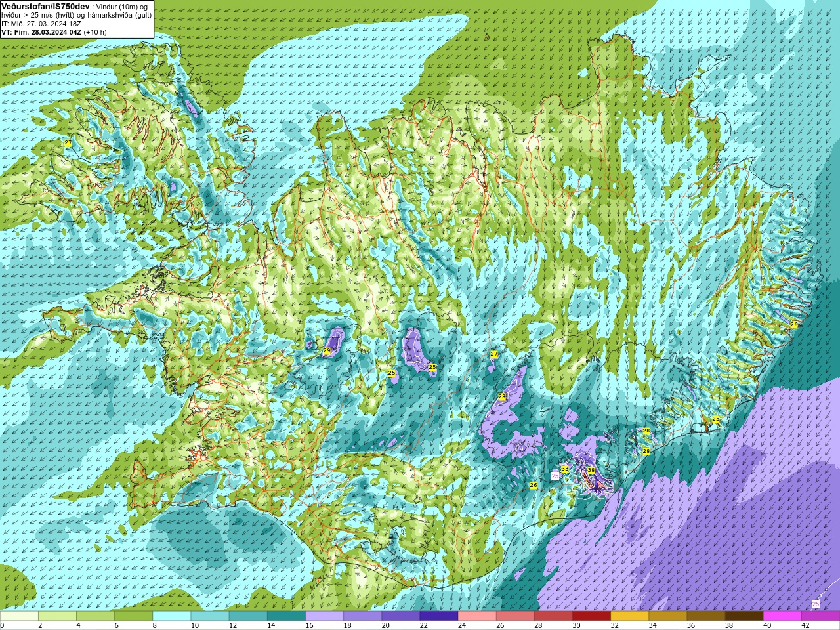Pick the violet 20–22 m/s legend swatch

pos(401,616)
